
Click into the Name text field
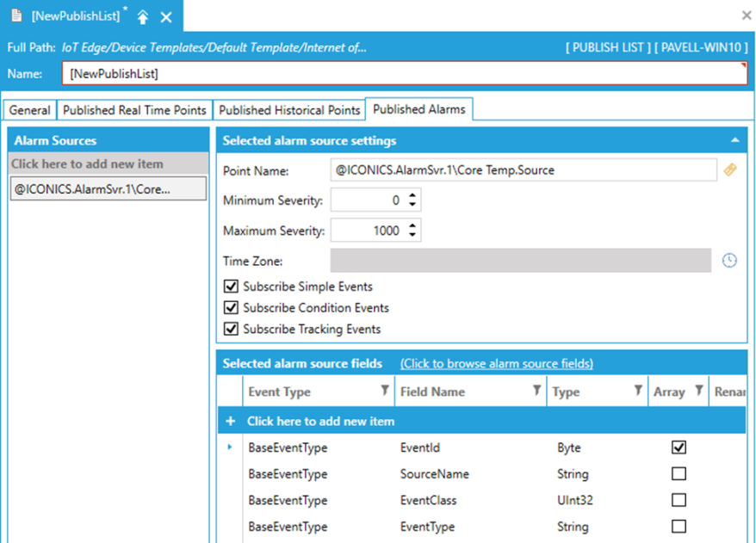(405, 74)
